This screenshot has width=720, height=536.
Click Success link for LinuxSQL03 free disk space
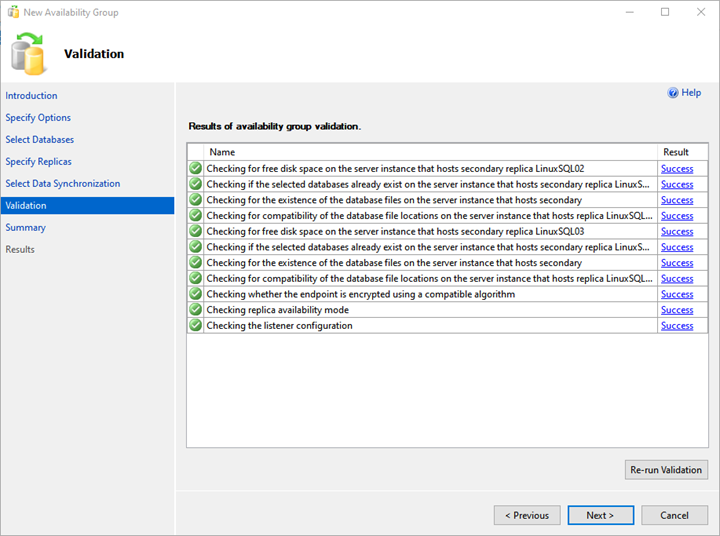[677, 231]
